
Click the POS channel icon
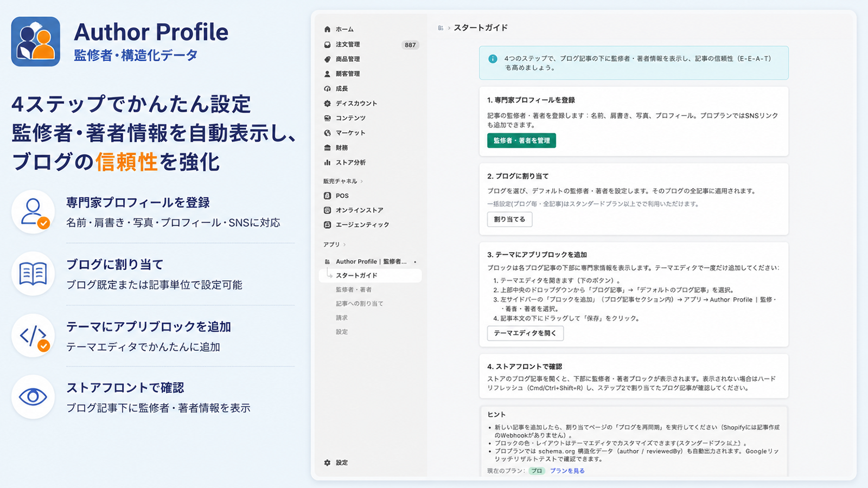(327, 196)
